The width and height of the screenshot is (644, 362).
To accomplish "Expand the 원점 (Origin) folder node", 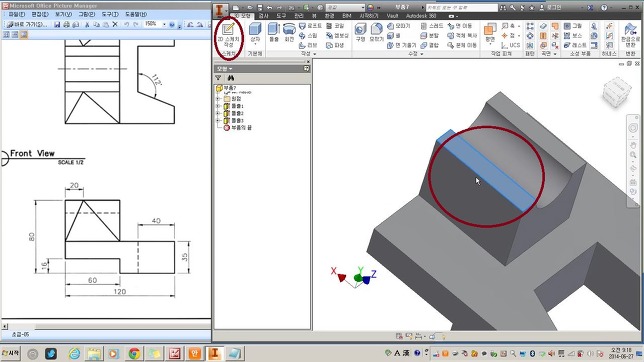I will point(218,99).
